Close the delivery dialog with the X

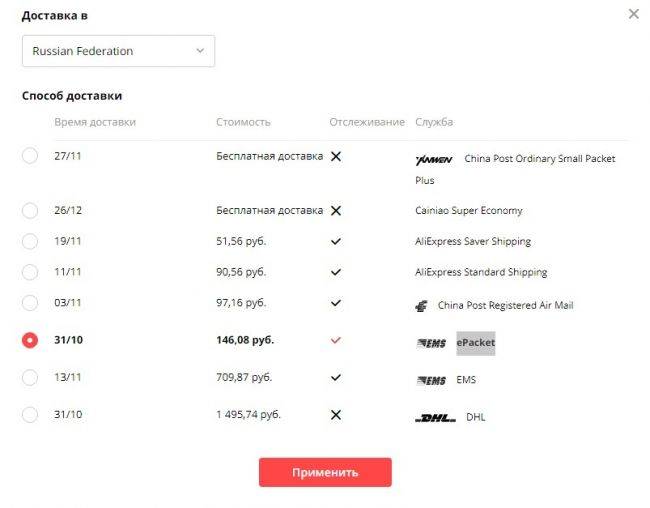click(x=634, y=14)
